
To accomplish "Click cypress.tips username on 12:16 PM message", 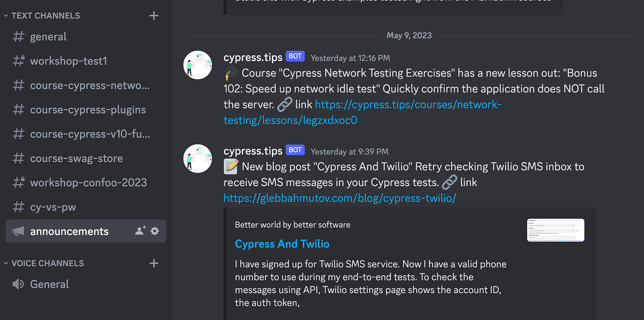I will click(253, 57).
